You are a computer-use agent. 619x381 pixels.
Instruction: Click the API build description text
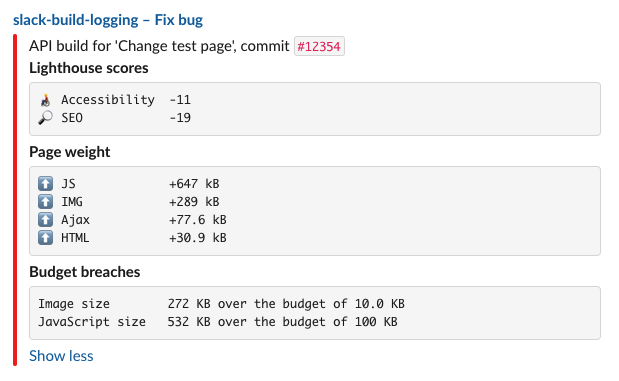click(x=159, y=46)
